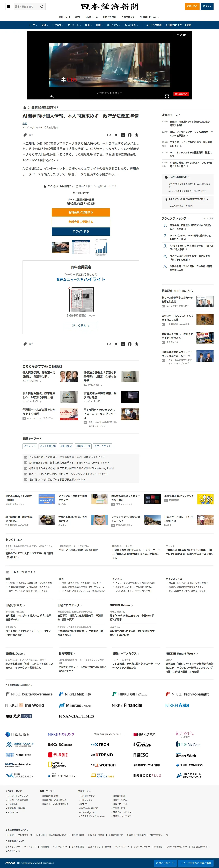The width and height of the screenshot is (219, 868).
Task: Open the hamburger menu
Action: [x=9, y=6]
